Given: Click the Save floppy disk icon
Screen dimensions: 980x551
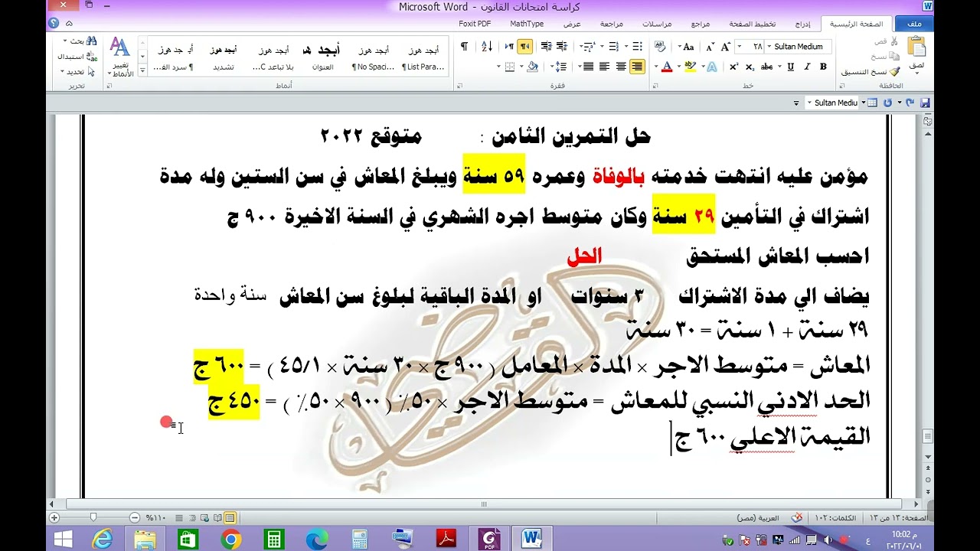Looking at the screenshot, I should 925,103.
